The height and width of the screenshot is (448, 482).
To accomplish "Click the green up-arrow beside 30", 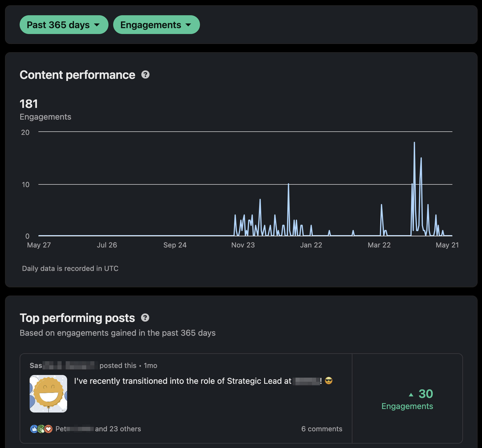I will (411, 395).
